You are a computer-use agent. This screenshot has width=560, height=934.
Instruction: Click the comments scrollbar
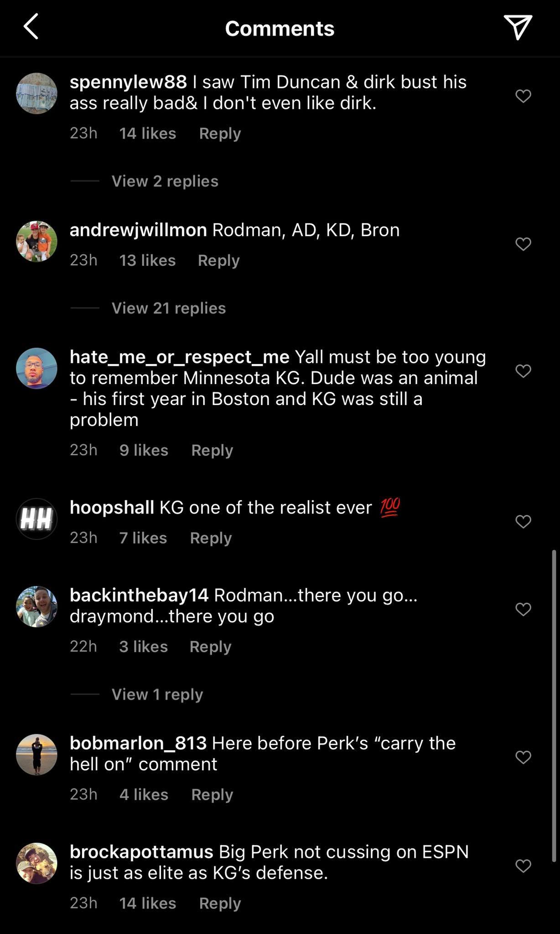pos(554,707)
